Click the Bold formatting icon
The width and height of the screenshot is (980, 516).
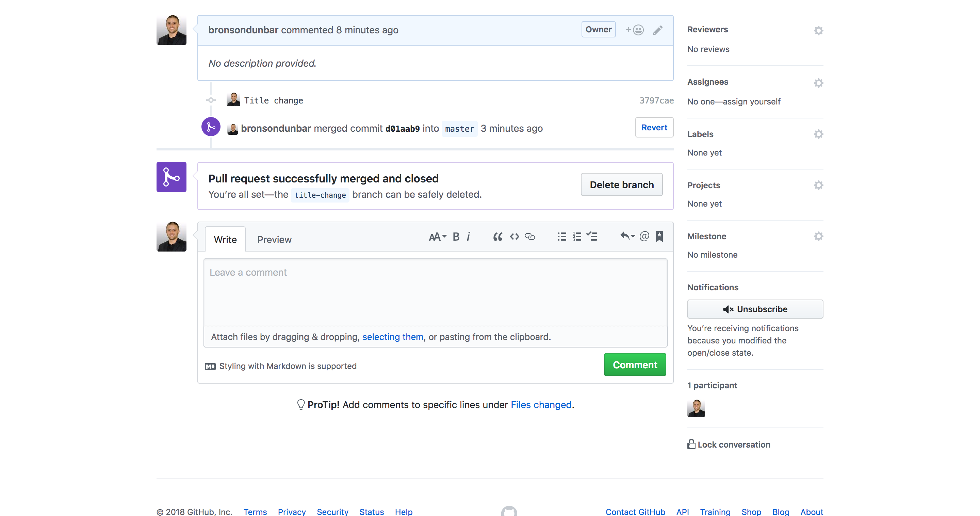(456, 237)
